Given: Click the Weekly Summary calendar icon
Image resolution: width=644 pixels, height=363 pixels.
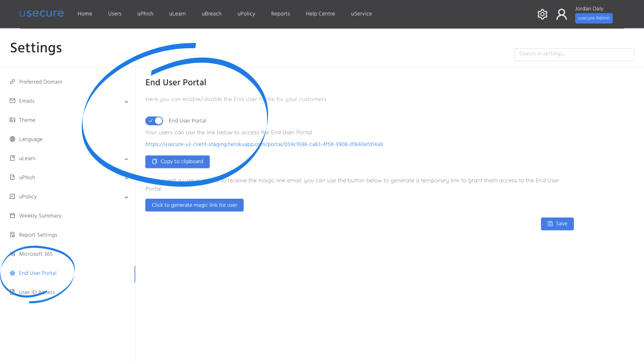Looking at the screenshot, I should [12, 216].
